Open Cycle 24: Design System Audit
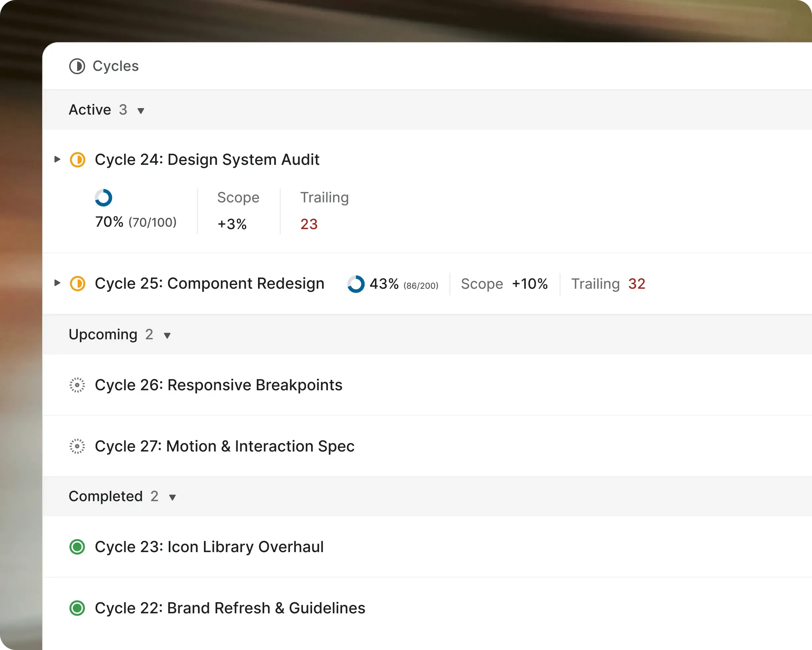The width and height of the screenshot is (812, 650). (x=207, y=160)
